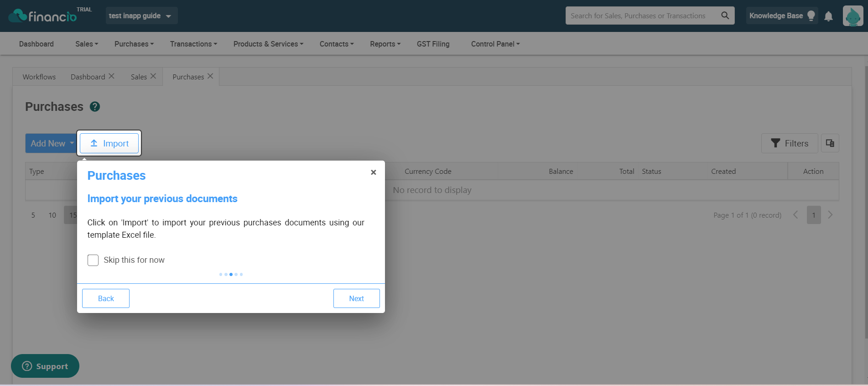Open the test inapp guide company dropdown
The width and height of the screenshot is (868, 386).
141,16
